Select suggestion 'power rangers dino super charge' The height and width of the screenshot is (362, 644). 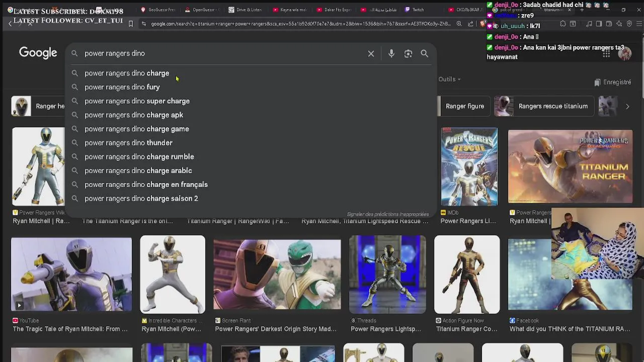(x=251, y=101)
